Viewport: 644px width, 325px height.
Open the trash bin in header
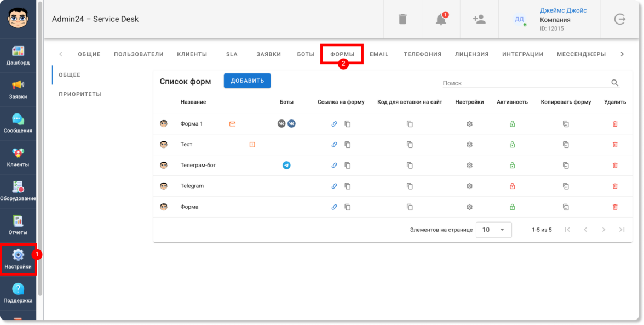click(x=403, y=19)
